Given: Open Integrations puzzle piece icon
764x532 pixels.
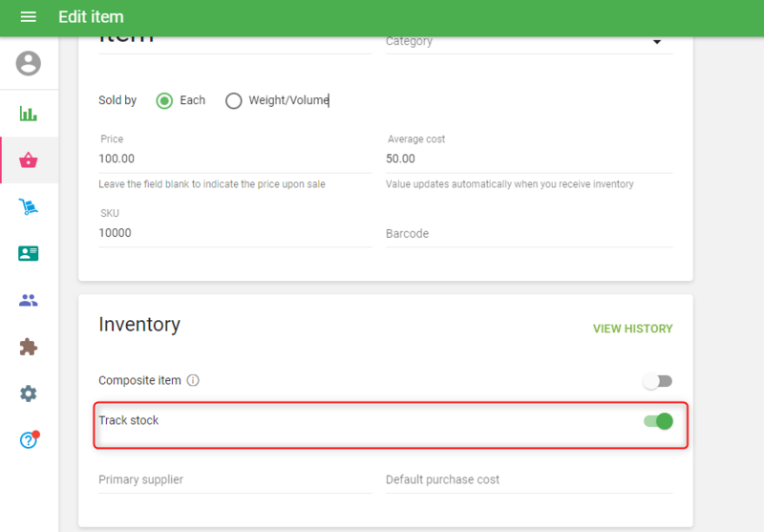Looking at the screenshot, I should coord(29,347).
